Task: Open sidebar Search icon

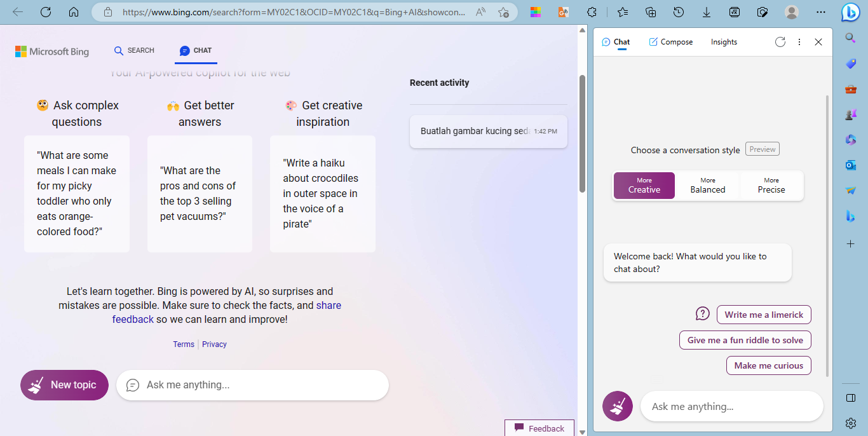Action: 851,37
